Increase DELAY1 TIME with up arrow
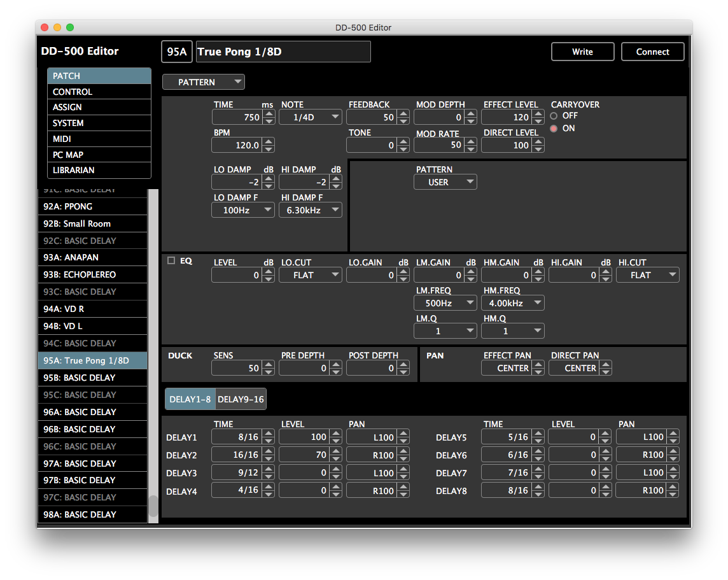The image size is (728, 580). tap(269, 434)
